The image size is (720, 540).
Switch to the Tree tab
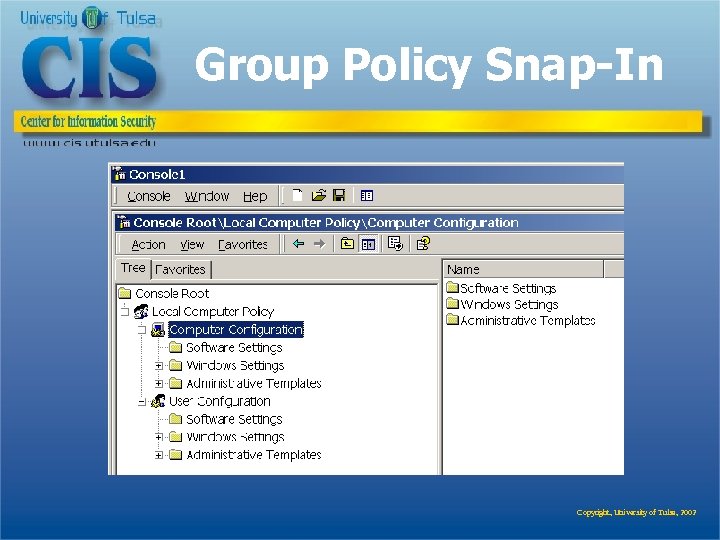tap(133, 268)
